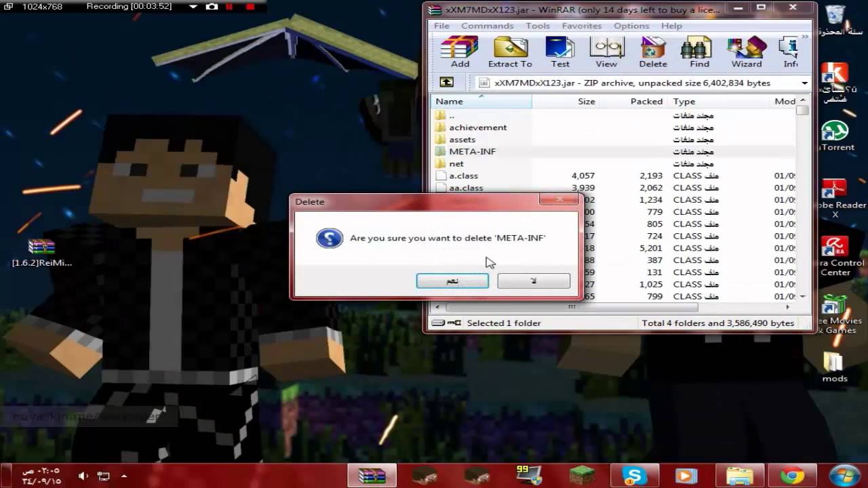Open Google Chrome from the taskbar
This screenshot has height=488, width=868.
click(x=791, y=476)
